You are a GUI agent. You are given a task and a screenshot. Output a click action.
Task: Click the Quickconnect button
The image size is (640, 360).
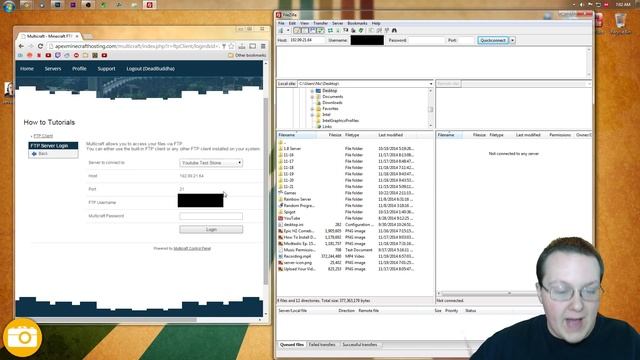click(493, 40)
